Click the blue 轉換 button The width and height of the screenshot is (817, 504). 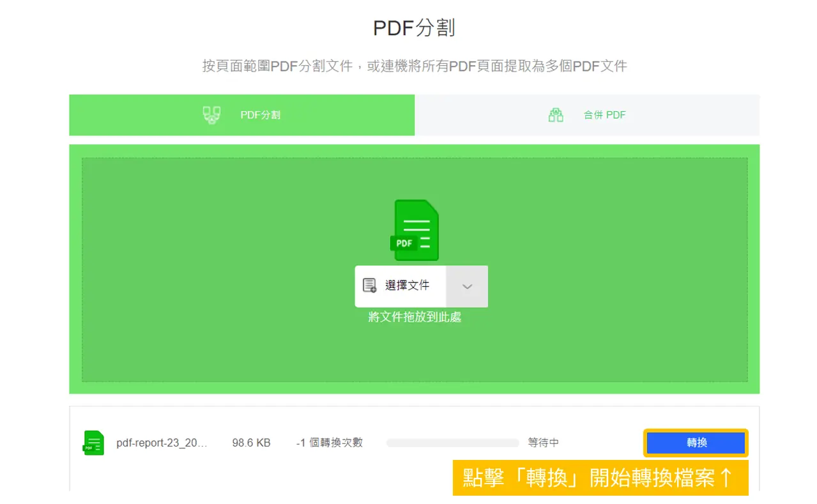click(696, 443)
